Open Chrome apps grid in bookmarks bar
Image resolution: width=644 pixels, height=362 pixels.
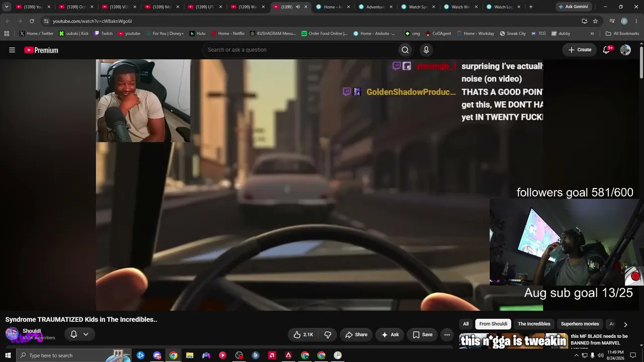[x=7, y=33]
